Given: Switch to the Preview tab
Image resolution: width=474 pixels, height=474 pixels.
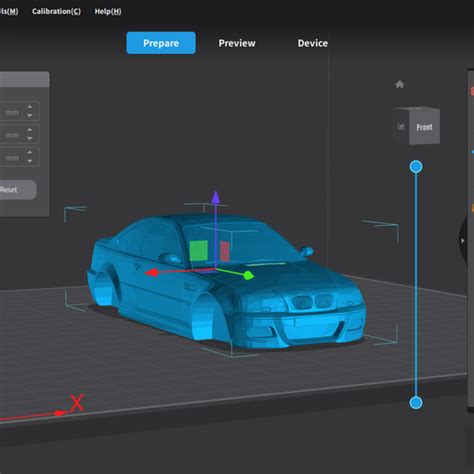Looking at the screenshot, I should pos(237,43).
